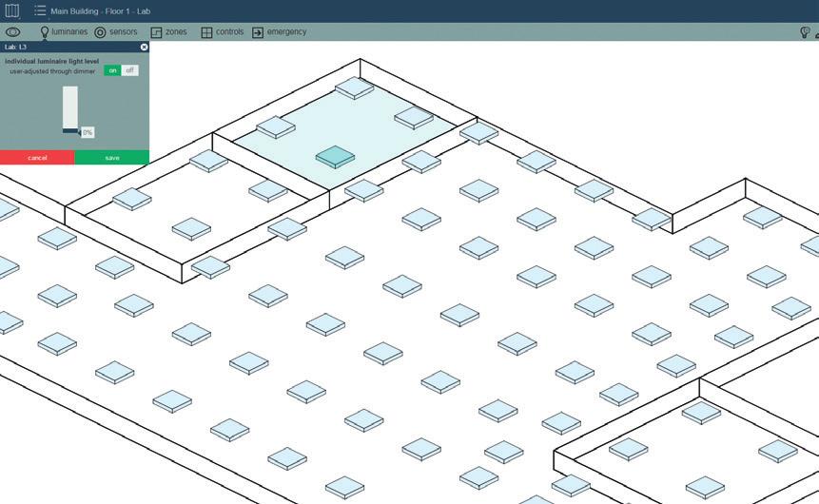This screenshot has height=504, width=819.
Task: Click the dark dimmer slider handle
Action: [70, 130]
